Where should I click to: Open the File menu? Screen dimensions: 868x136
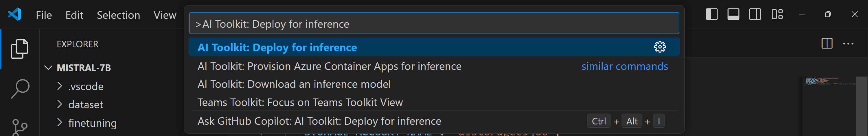pos(44,15)
